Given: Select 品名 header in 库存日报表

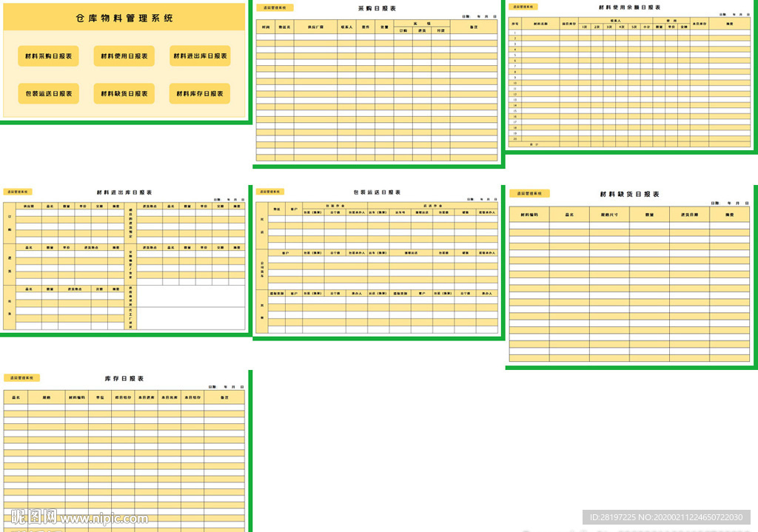Looking at the screenshot, I should [x=16, y=397].
